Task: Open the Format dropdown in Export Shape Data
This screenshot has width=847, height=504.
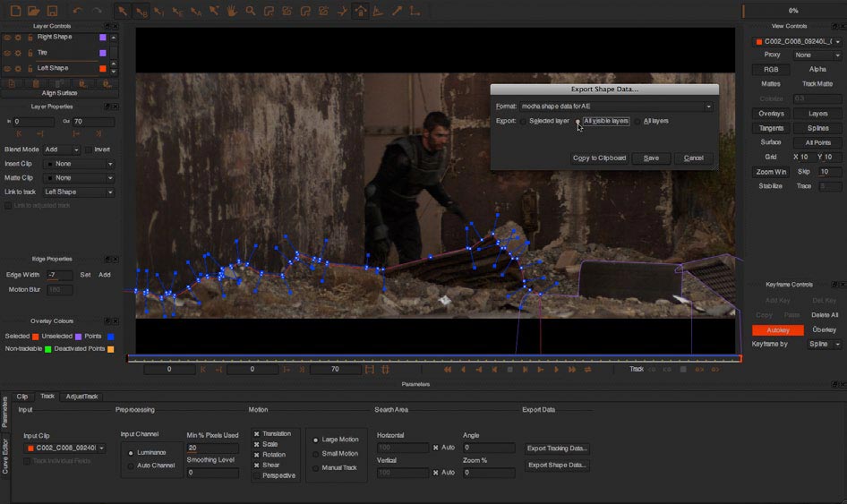Action: tap(616, 107)
